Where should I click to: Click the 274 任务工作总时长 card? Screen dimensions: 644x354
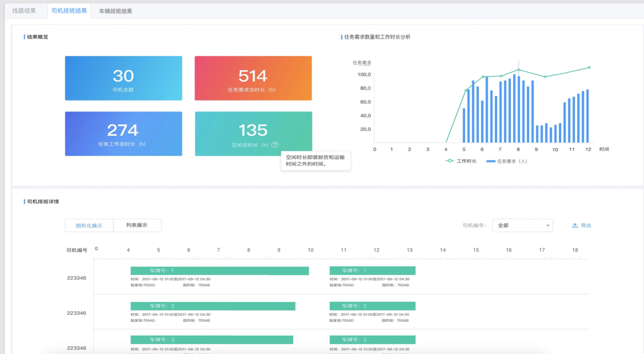pyautogui.click(x=124, y=134)
